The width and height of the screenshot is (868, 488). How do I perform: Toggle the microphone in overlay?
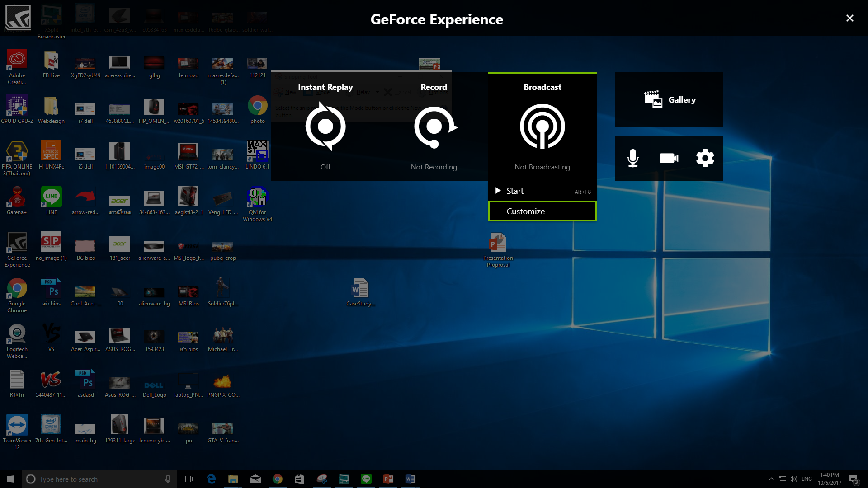coord(633,158)
